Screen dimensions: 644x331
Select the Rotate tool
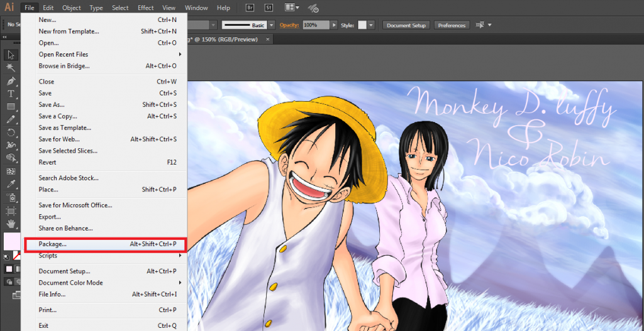click(x=11, y=133)
